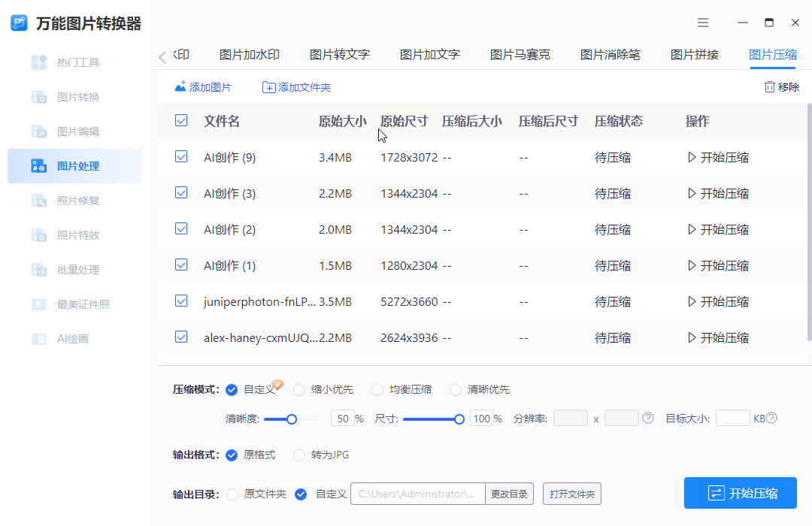
Task: Uncheck the AI创作 (9) file checkbox
Action: click(181, 157)
